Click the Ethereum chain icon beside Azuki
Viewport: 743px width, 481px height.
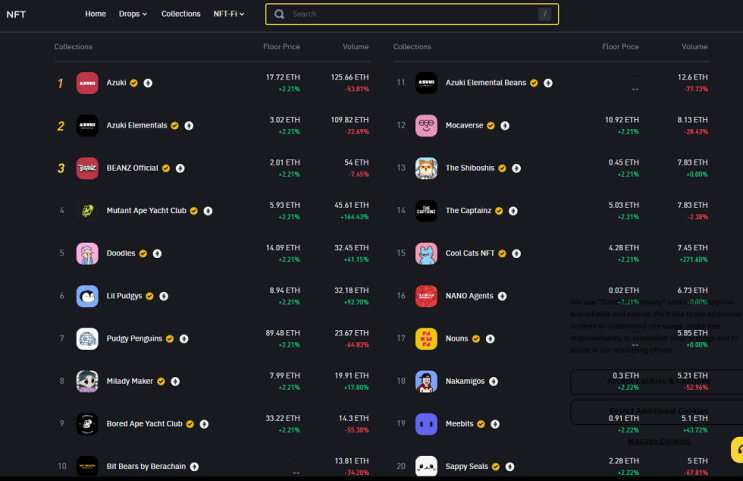click(x=148, y=83)
